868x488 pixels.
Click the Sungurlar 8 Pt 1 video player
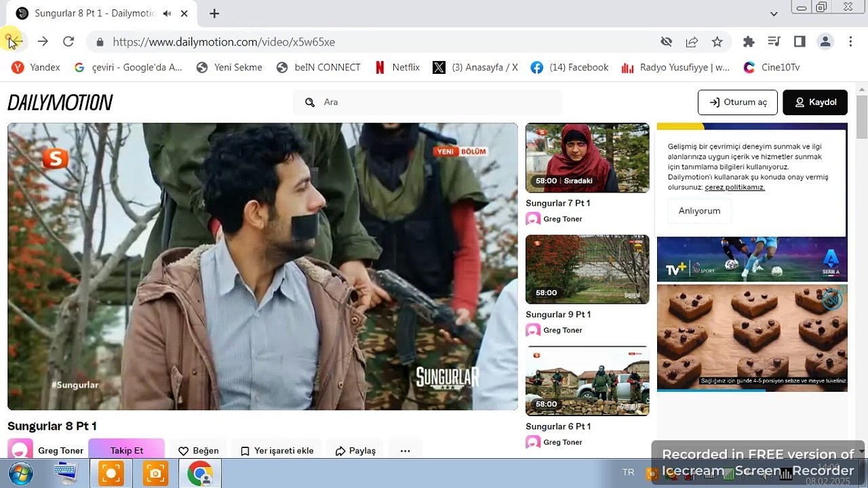pyautogui.click(x=262, y=266)
